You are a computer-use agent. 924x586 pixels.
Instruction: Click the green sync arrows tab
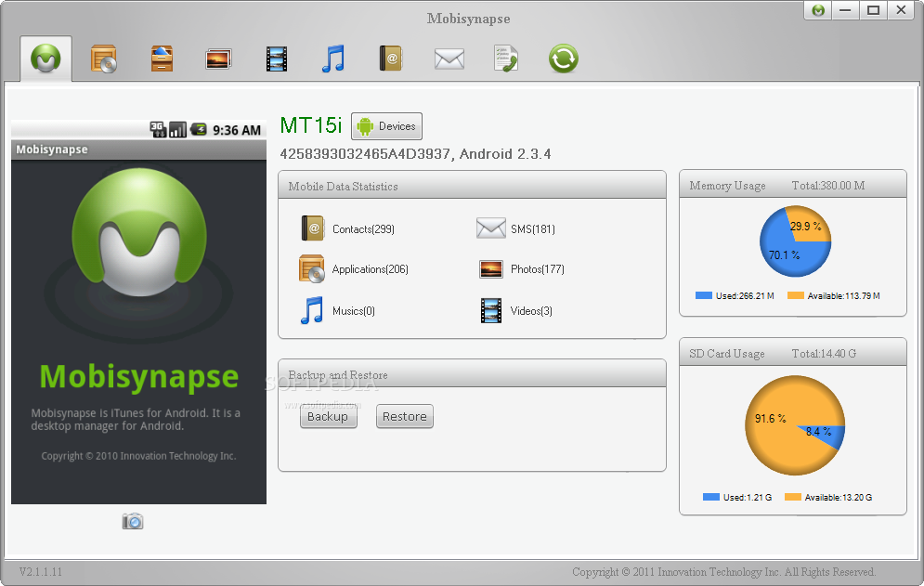[563, 59]
